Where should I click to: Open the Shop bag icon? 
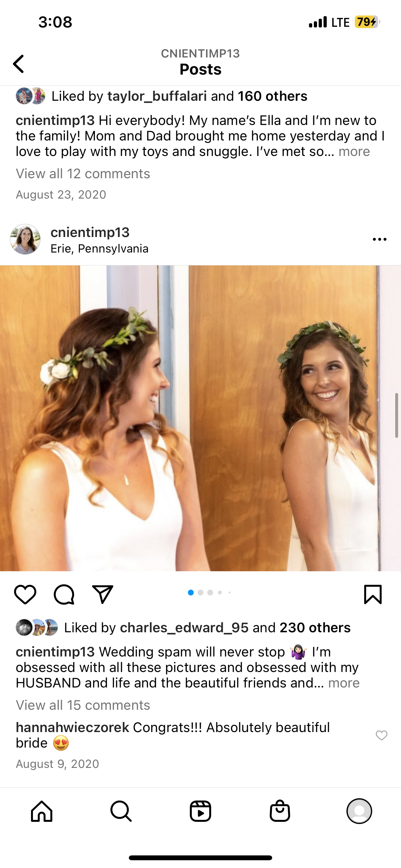pos(280,811)
